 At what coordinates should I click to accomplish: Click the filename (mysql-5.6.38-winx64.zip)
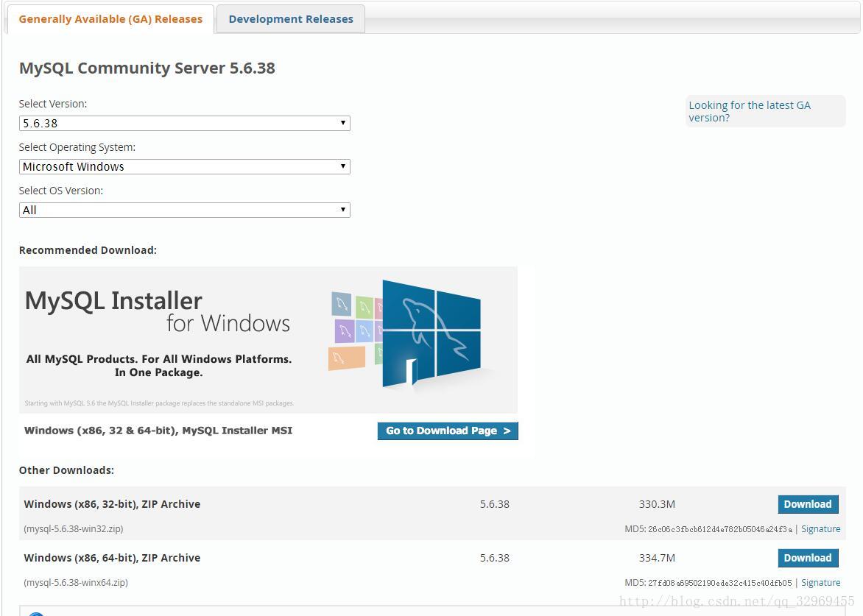[x=75, y=582]
